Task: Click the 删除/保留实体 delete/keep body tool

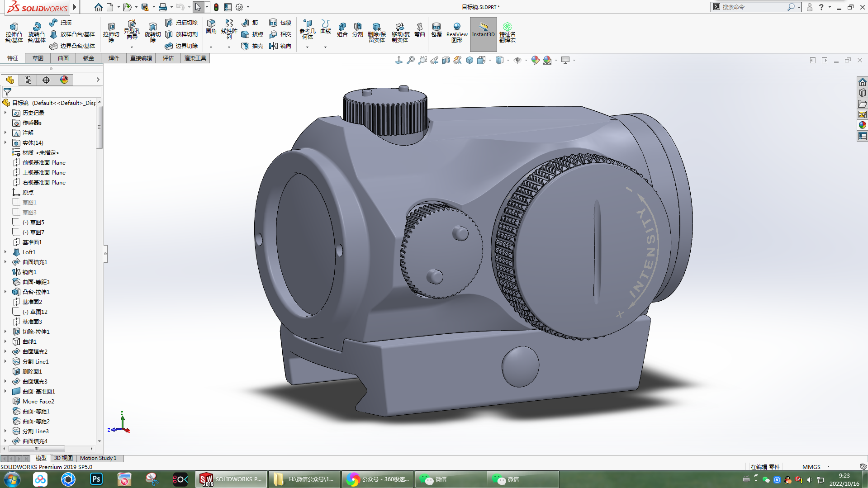Action: (377, 33)
